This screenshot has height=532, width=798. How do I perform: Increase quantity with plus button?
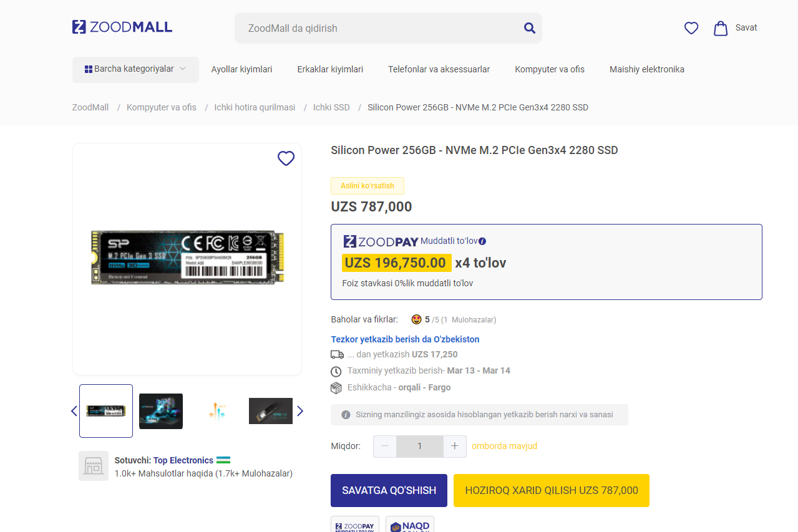(455, 446)
